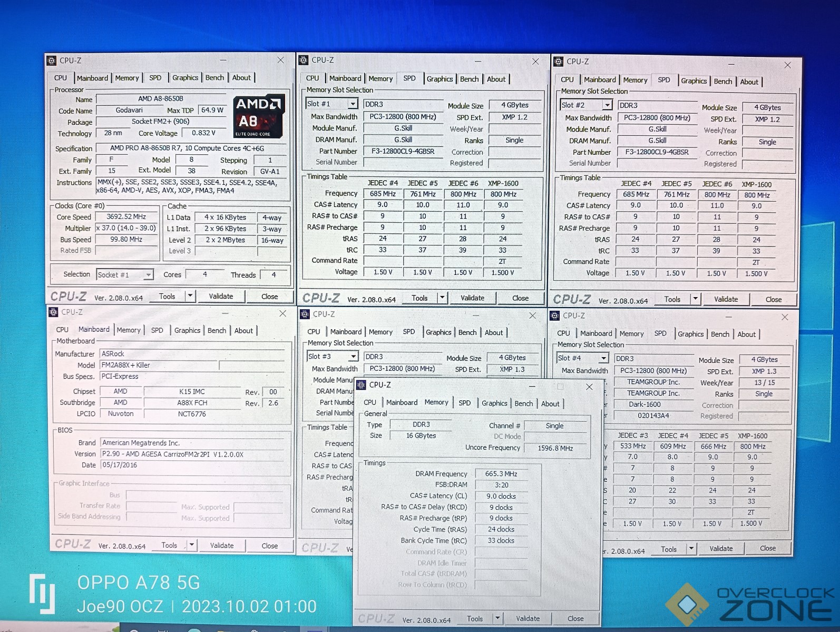
Task: Click the memory size value '16 GBytes'
Action: (421, 436)
